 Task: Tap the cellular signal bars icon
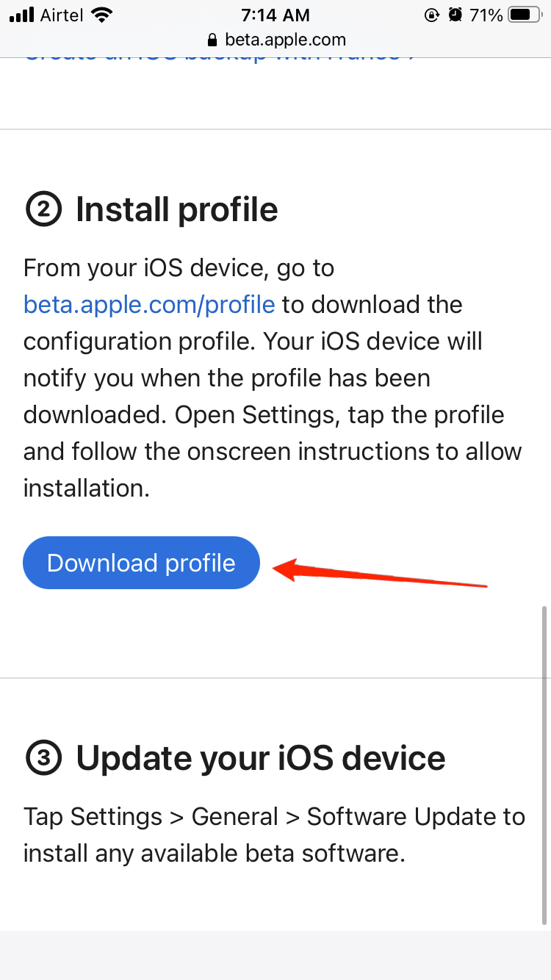click(x=22, y=15)
